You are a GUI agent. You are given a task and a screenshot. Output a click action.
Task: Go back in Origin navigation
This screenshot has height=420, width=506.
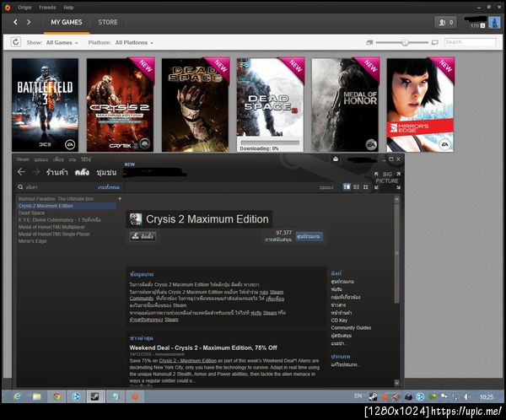point(15,22)
